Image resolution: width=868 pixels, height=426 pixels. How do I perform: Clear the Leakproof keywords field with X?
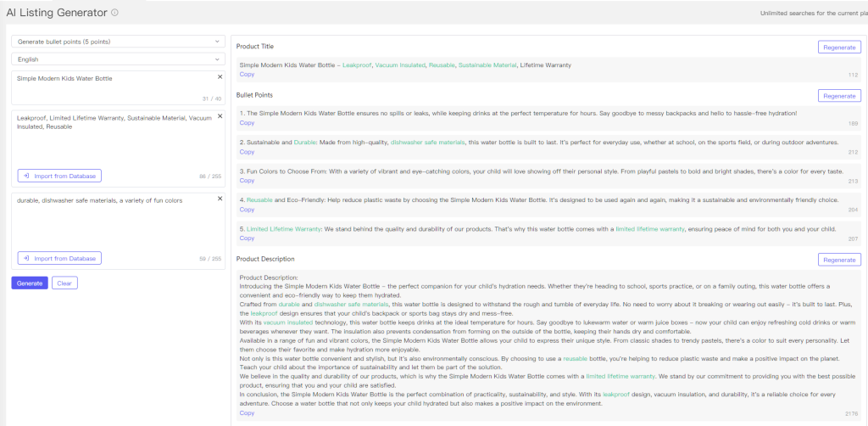pyautogui.click(x=220, y=116)
